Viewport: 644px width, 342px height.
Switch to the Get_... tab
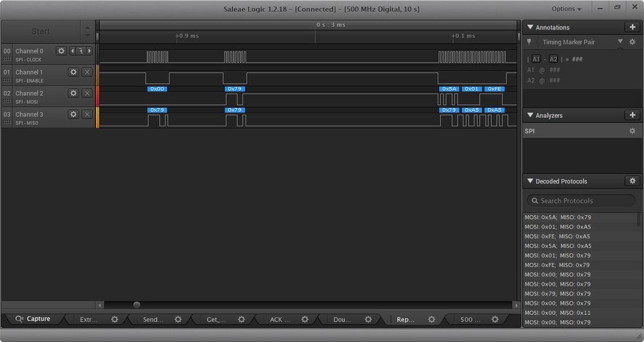[216, 319]
